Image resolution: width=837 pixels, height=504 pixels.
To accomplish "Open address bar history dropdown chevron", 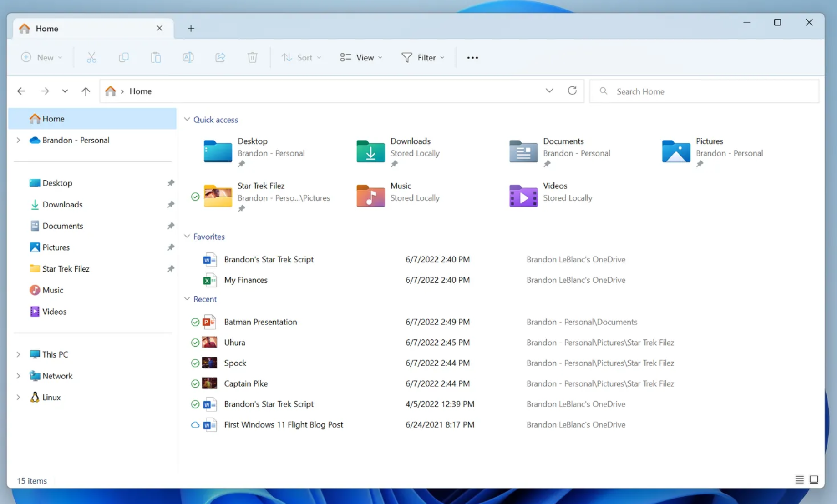I will [x=549, y=91].
